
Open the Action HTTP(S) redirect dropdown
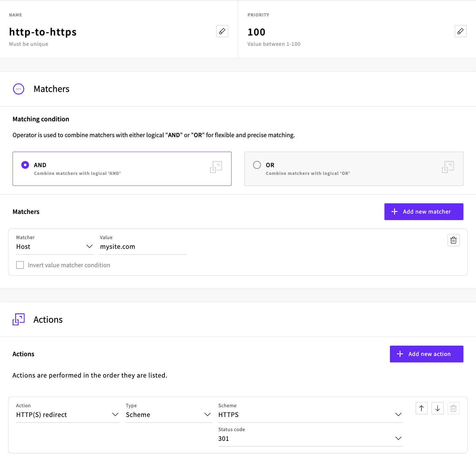point(67,415)
